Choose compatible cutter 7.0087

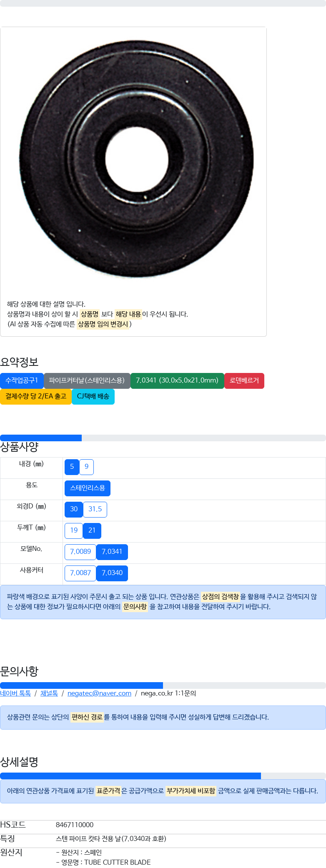pyautogui.click(x=80, y=573)
